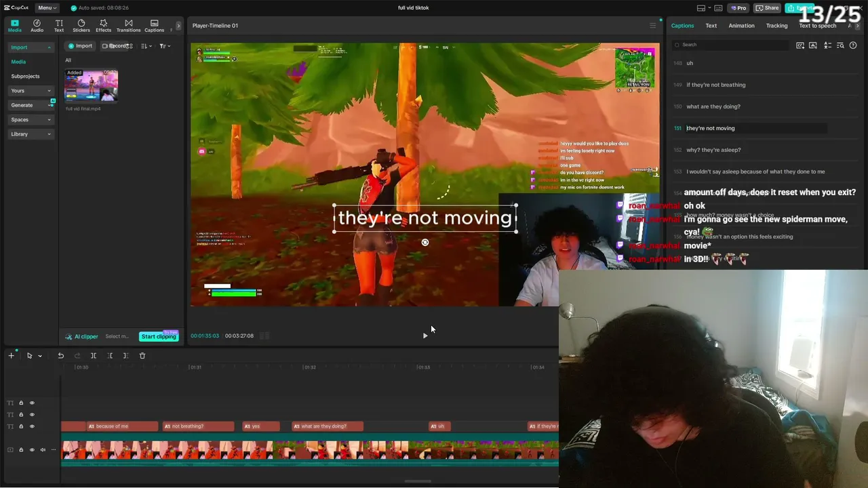868x488 pixels.
Task: Select the 'what are they doing?' caption clip
Action: (328, 426)
